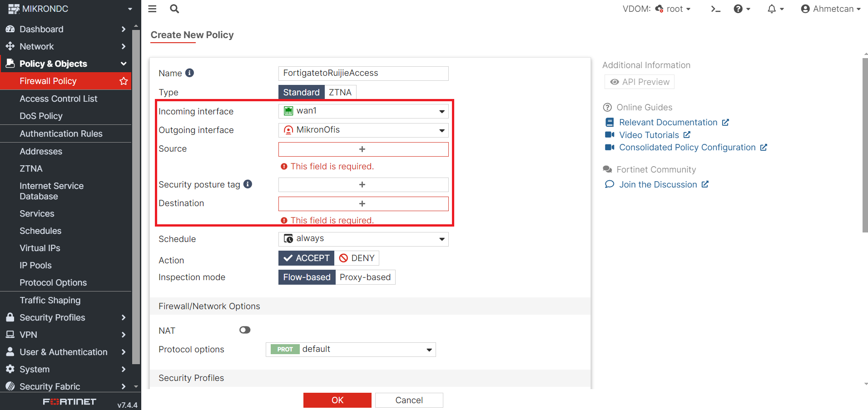This screenshot has width=868, height=410.
Task: Open the Ahmetcan user menu
Action: click(x=831, y=9)
